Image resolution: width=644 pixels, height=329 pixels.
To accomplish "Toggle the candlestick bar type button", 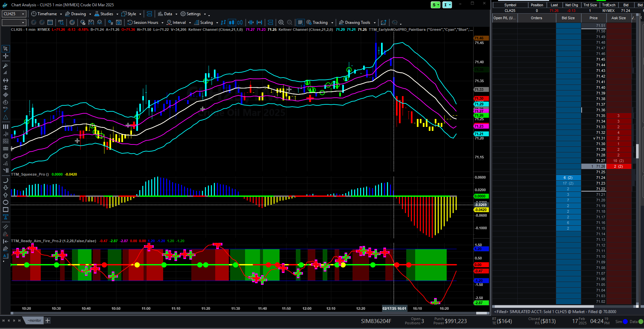I will coord(231,23).
